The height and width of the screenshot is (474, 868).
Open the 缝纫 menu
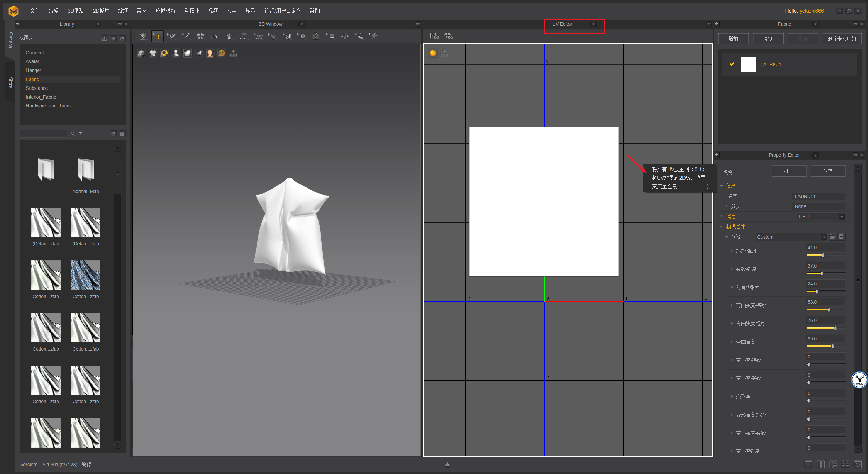[x=123, y=11]
